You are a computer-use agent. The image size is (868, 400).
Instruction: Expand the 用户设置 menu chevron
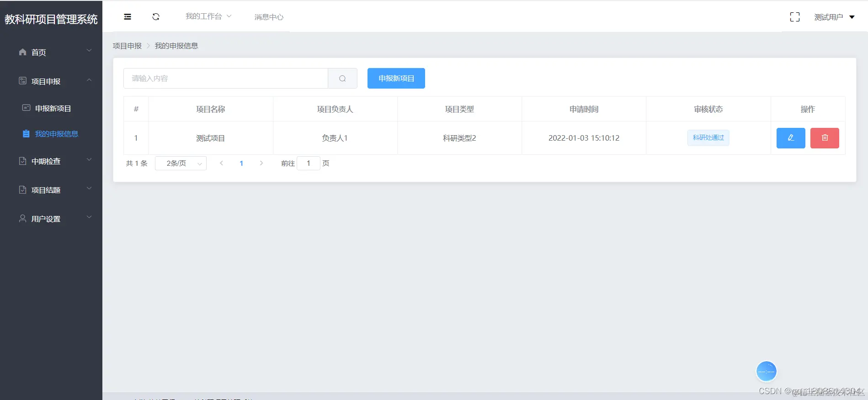coord(89,217)
